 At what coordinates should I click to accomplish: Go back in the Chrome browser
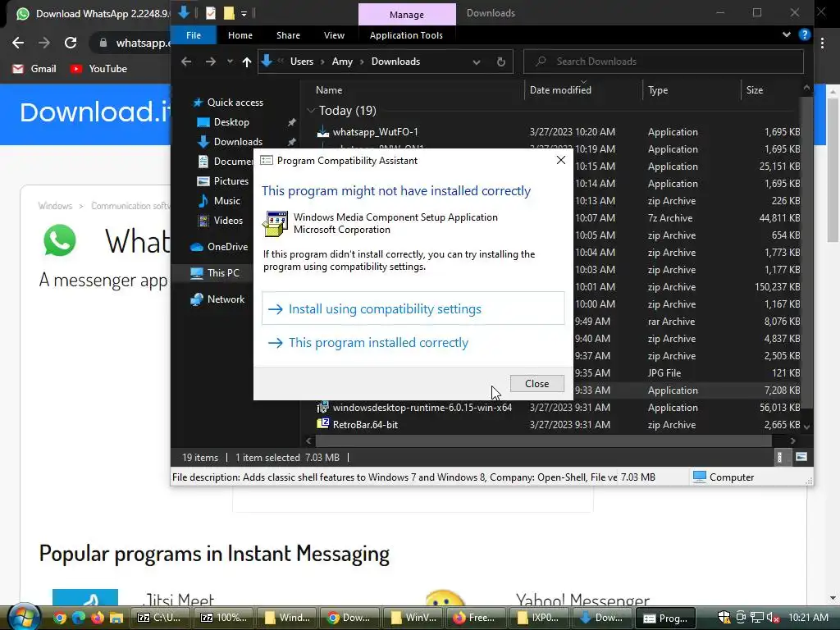18,43
